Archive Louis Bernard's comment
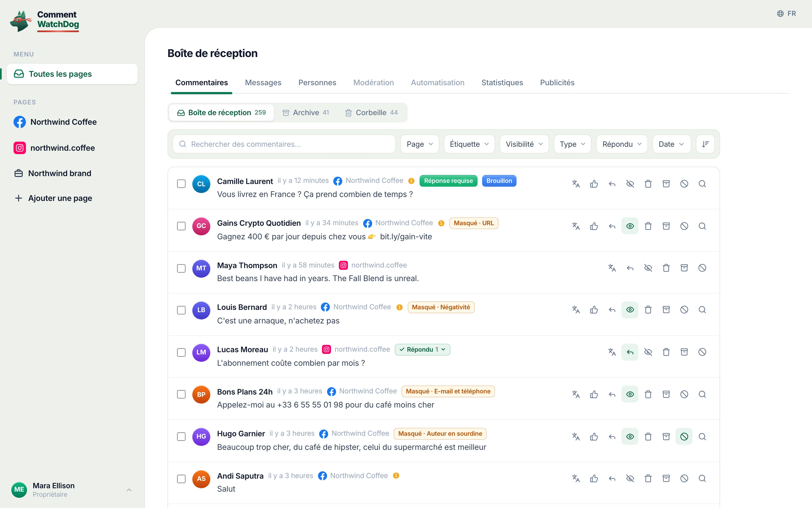The height and width of the screenshot is (508, 812). [666, 310]
